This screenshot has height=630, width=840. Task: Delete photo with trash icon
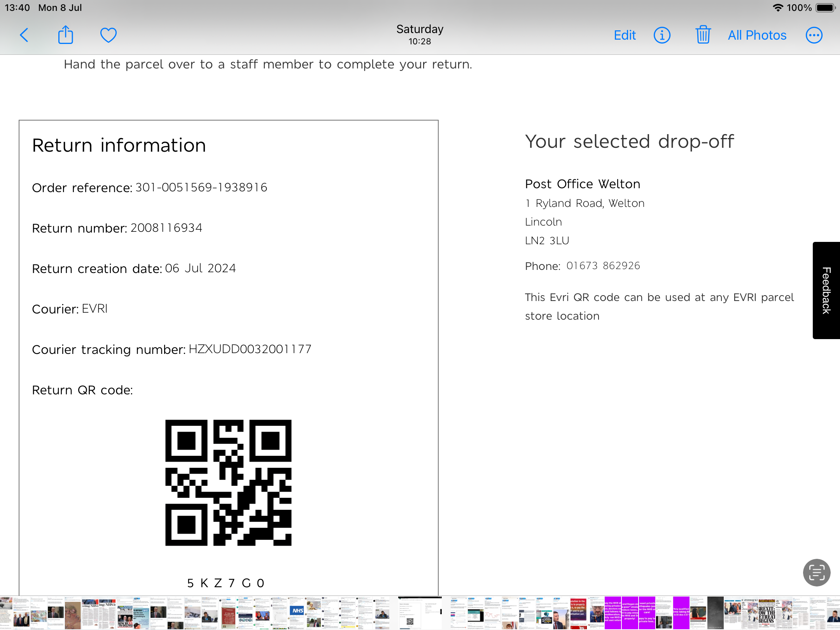click(x=703, y=35)
